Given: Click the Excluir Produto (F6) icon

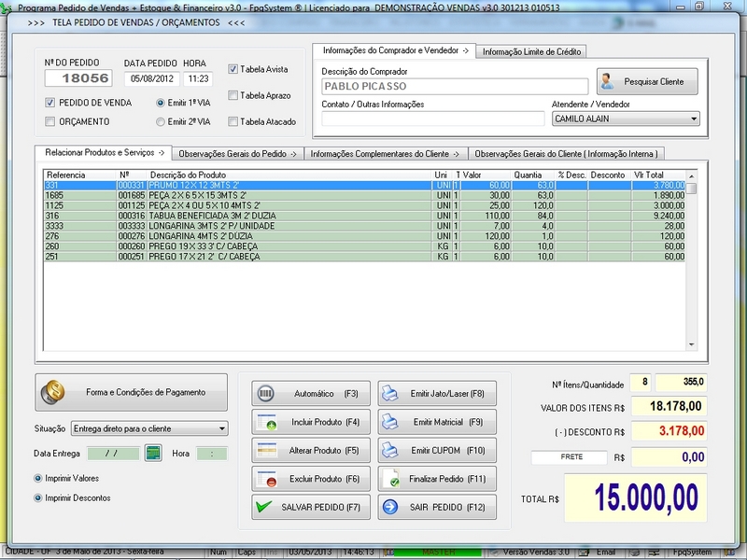Looking at the screenshot, I should click(266, 479).
